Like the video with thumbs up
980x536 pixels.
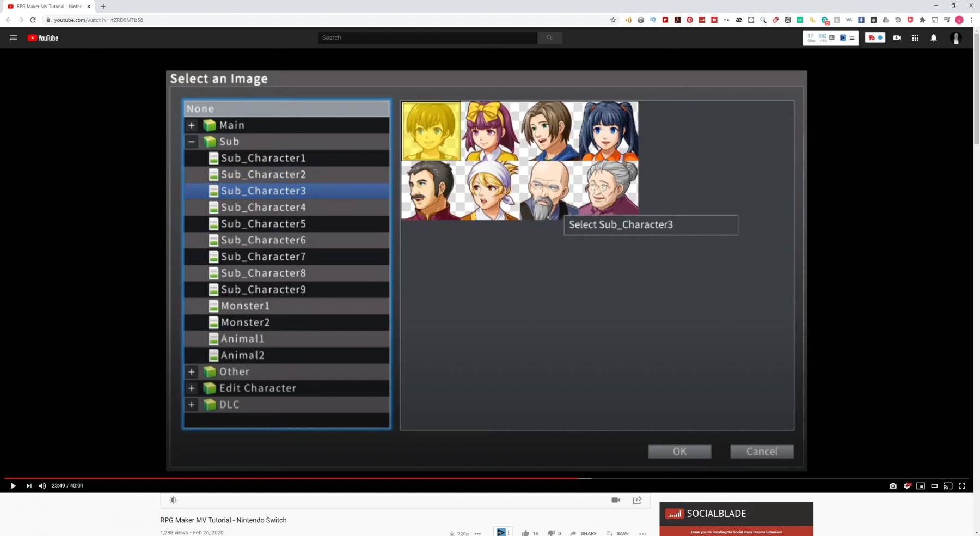[x=525, y=533]
